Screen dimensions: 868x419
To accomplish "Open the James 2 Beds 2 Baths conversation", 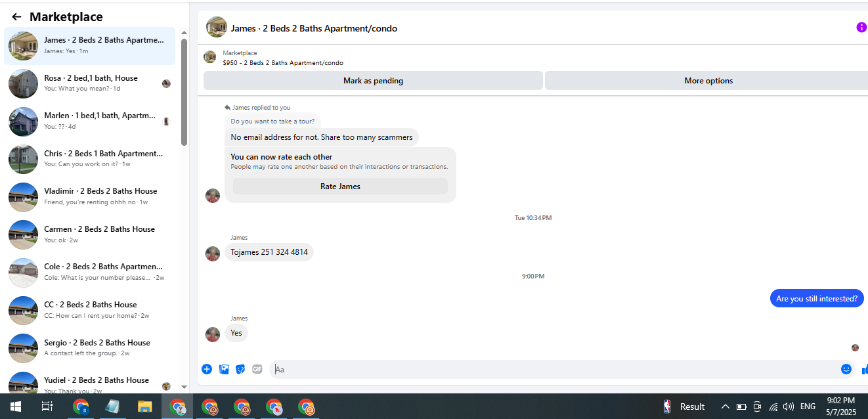I will (x=89, y=45).
